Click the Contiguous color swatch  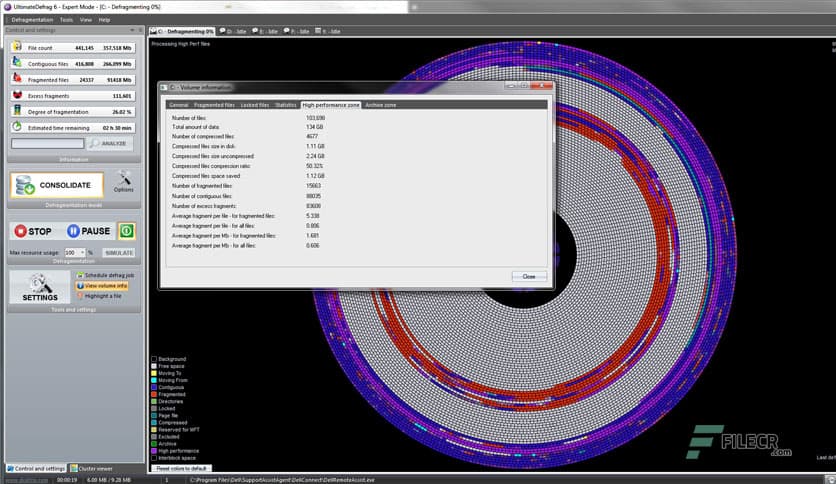pyautogui.click(x=154, y=388)
